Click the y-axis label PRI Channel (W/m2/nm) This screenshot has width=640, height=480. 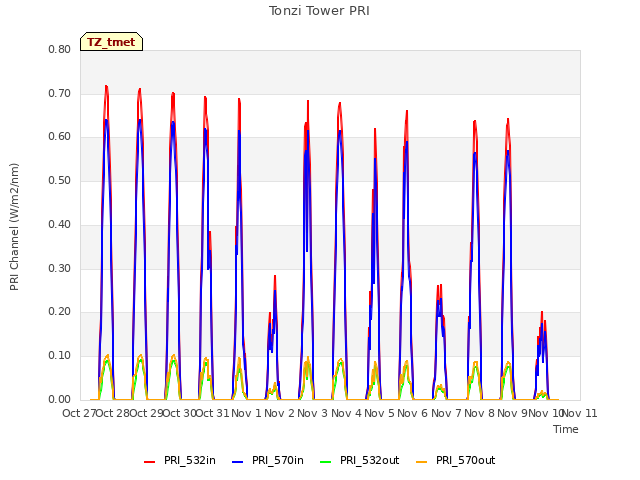tap(14, 227)
